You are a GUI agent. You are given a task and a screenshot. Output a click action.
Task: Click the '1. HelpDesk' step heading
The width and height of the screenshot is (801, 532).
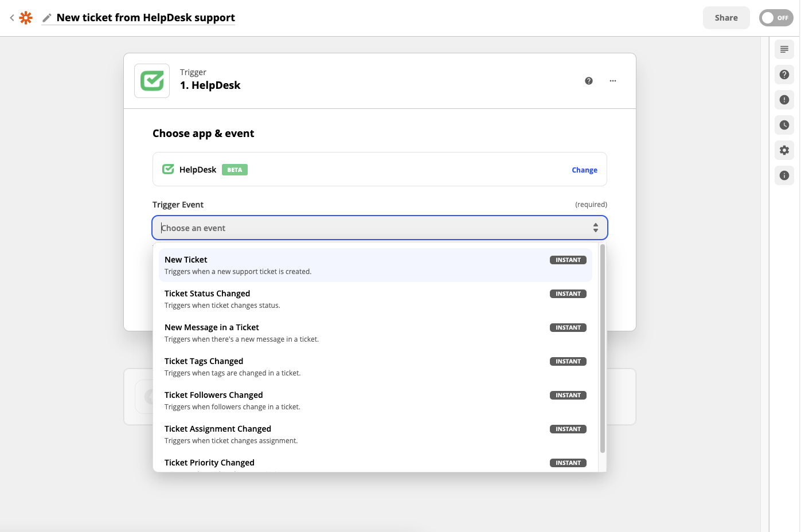210,85
